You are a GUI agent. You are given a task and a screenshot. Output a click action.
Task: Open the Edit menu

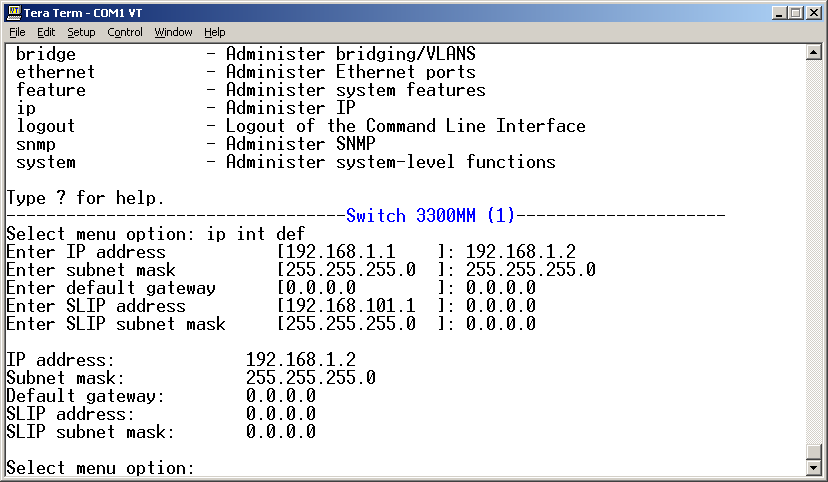coord(46,32)
